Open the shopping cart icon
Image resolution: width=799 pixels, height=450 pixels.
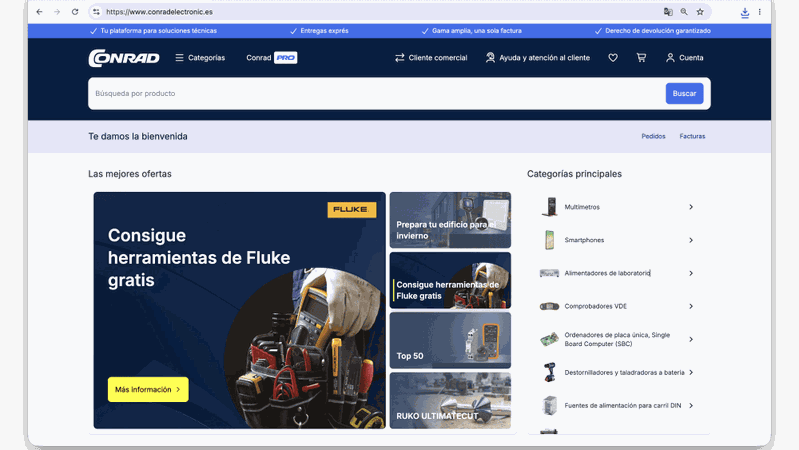tap(641, 58)
